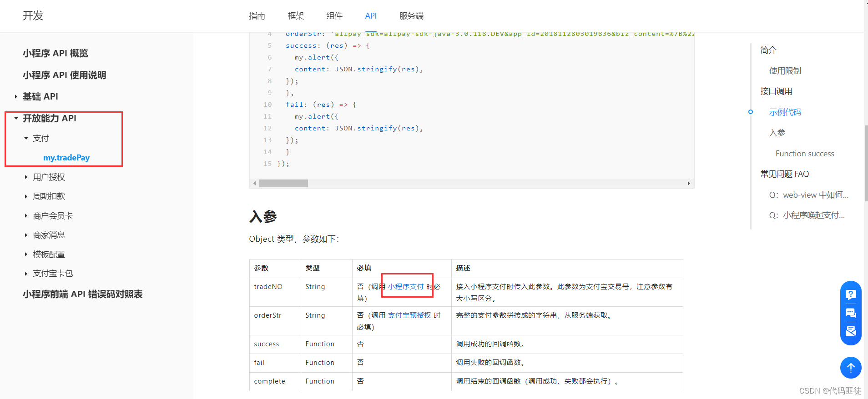Expand the 商家消息 tree node
Screen dimensions: 868x399
pos(26,235)
